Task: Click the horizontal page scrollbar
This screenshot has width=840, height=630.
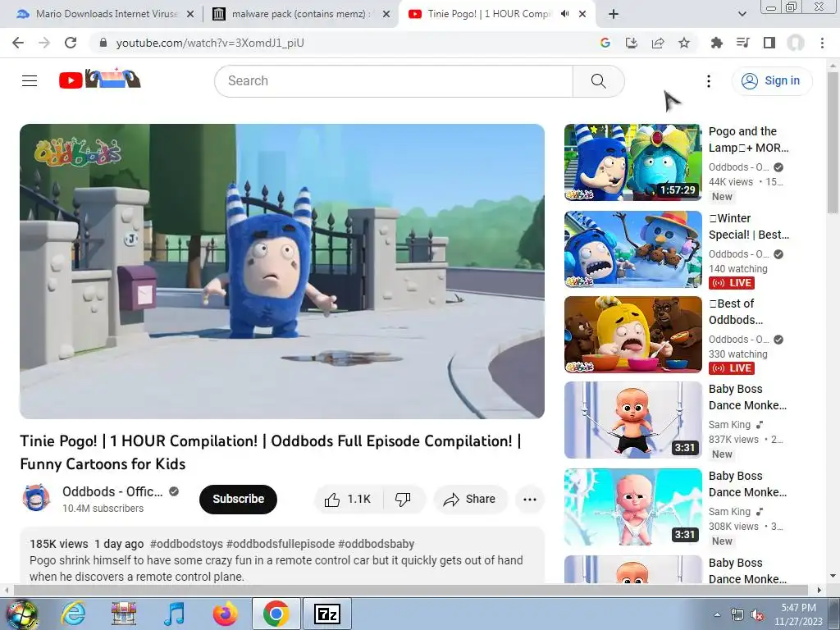Action: 410,590
